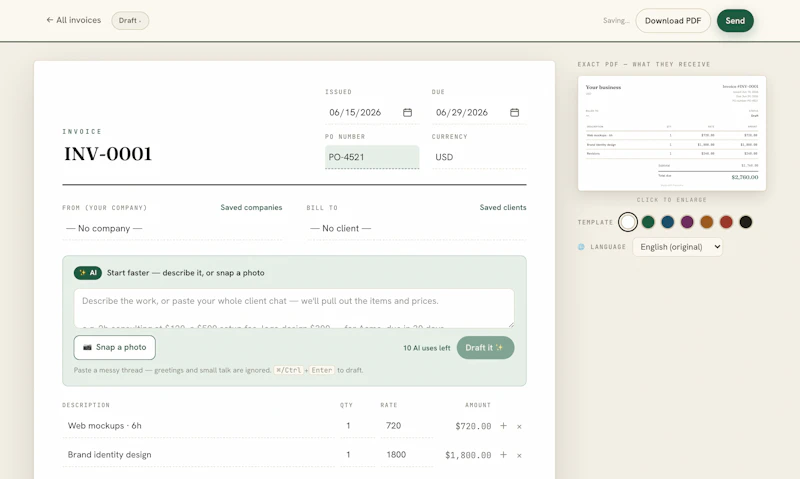The image size is (800, 479).
Task: Edit the INV-0001 invoice number
Action: point(108,154)
